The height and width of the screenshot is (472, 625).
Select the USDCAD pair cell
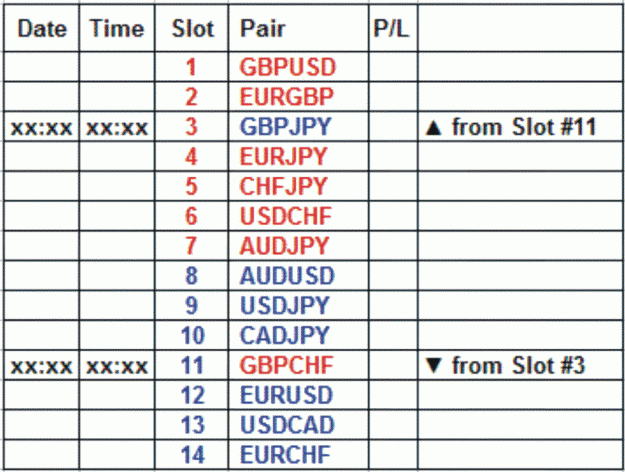[299, 425]
